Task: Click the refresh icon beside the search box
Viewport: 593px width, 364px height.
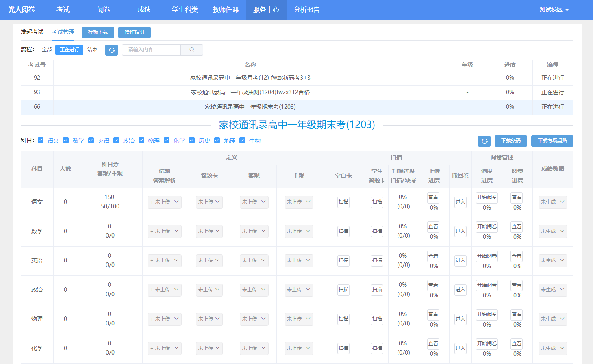Action: pos(111,50)
